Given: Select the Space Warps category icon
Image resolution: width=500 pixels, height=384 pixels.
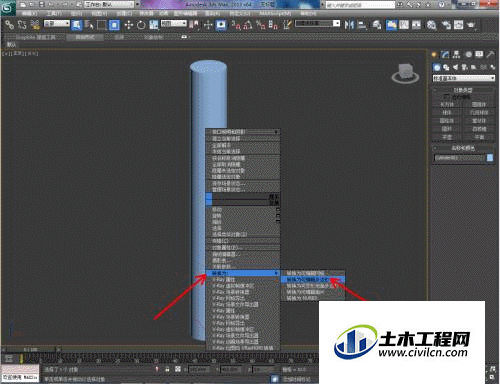Looking at the screenshot, I should tap(483, 68).
